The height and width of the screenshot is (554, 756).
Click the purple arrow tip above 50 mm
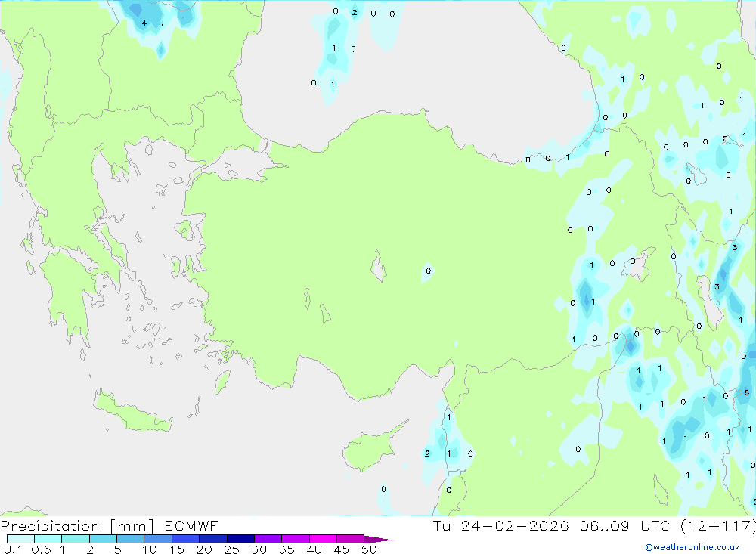coord(378,540)
